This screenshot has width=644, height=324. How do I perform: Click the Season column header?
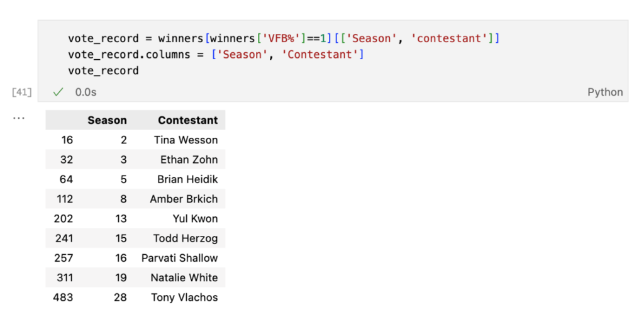click(x=107, y=120)
